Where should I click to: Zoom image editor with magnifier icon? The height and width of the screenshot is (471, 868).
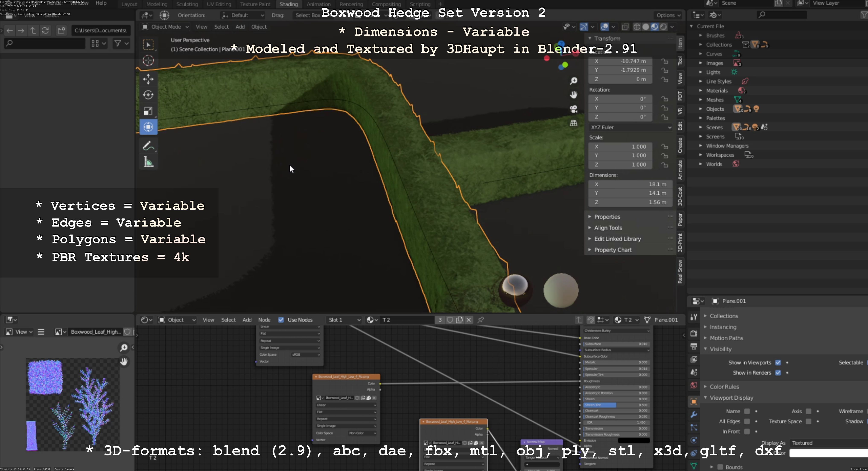click(124, 347)
